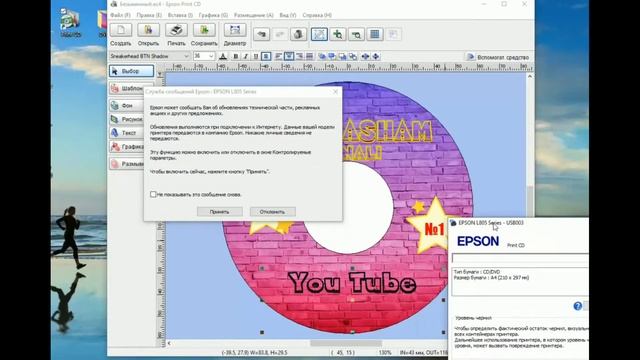The height and width of the screenshot is (360, 640).
Task: Click the bring to front icon
Action: pyautogui.click(x=322, y=56)
